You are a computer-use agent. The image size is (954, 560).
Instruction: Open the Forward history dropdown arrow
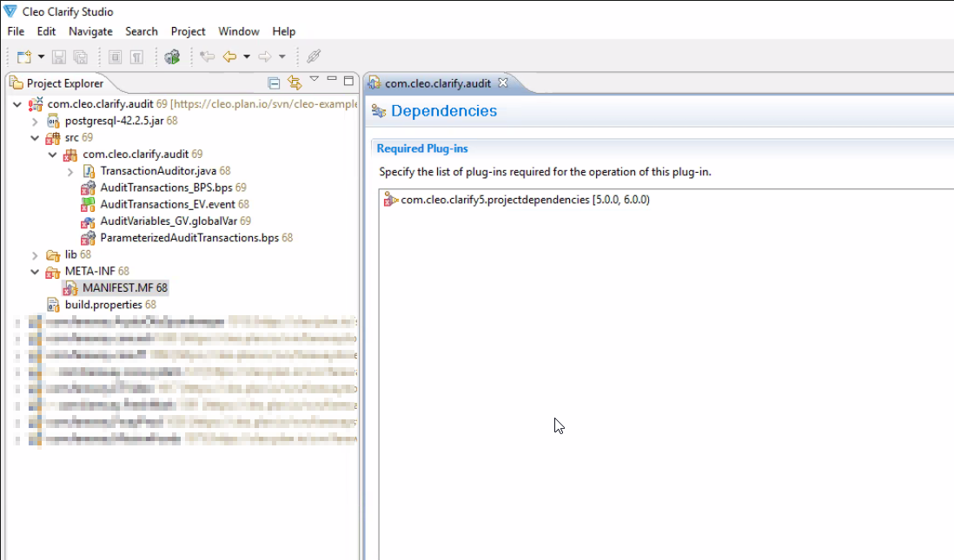point(282,56)
